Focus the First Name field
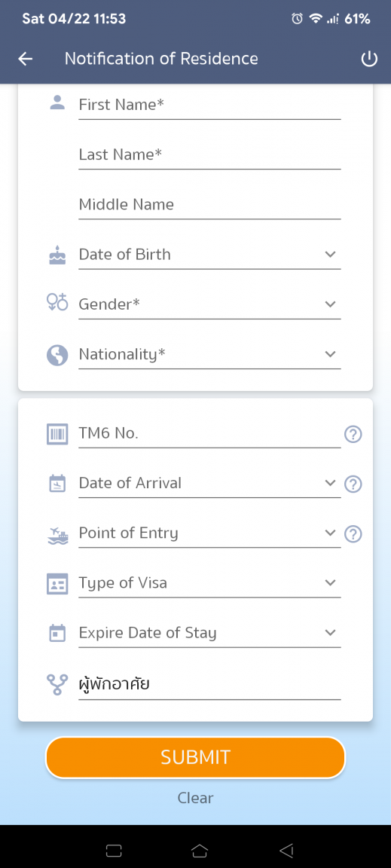The width and height of the screenshot is (391, 868). [209, 105]
